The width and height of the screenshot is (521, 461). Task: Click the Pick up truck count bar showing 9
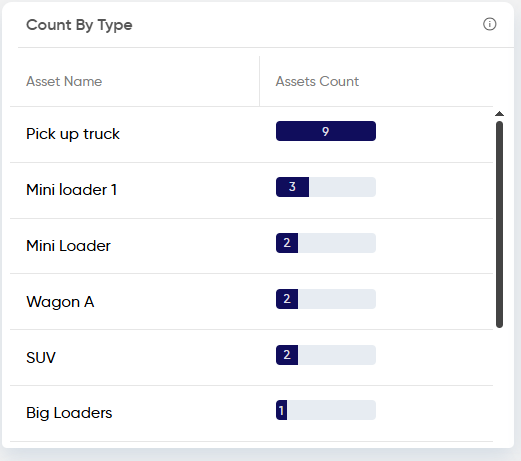[326, 131]
